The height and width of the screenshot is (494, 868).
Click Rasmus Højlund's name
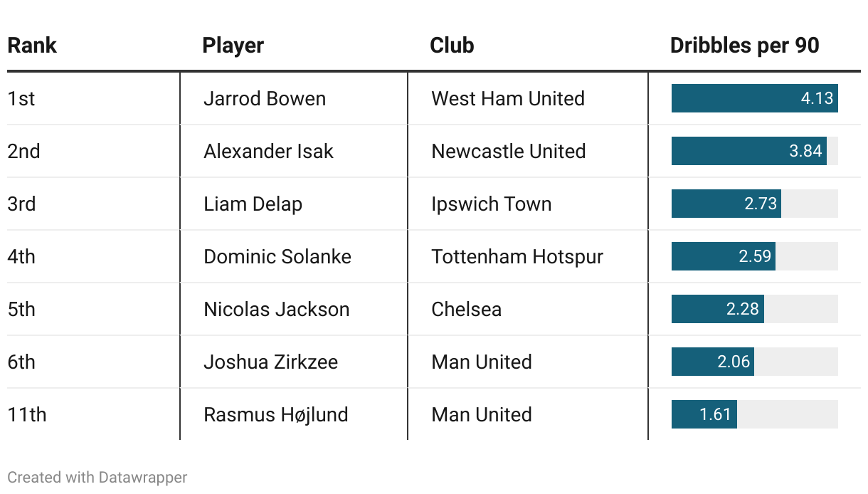276,414
